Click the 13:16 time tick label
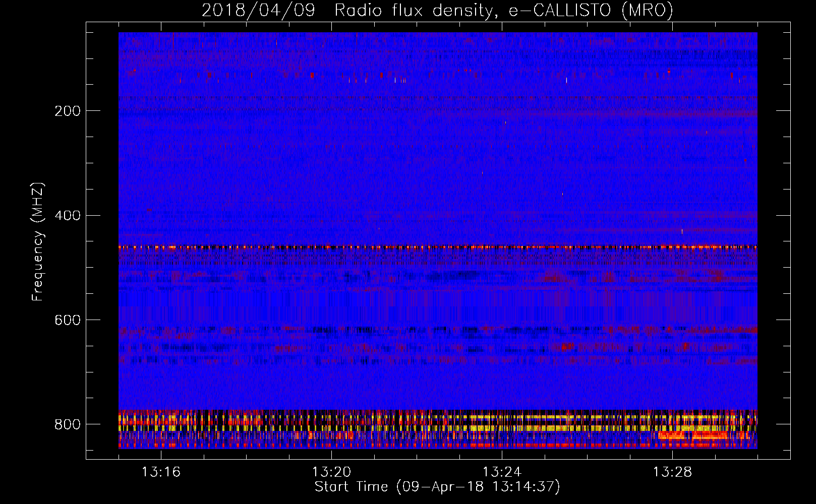Viewport: 816px width, 504px height. 161,472
